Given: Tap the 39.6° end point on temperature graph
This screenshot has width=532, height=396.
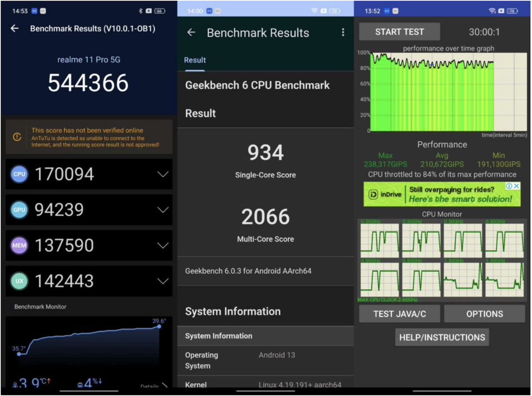Looking at the screenshot, I should click(159, 326).
